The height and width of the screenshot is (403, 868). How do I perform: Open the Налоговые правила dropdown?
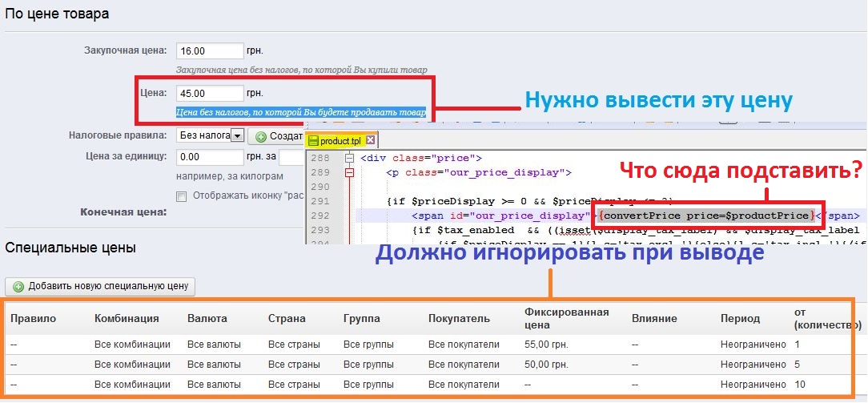point(237,136)
